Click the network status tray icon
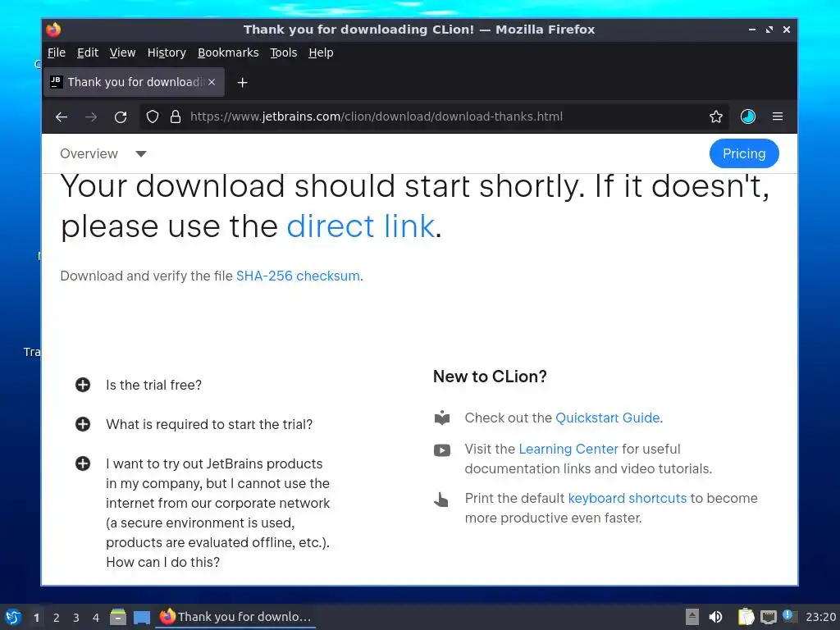Screen dimensions: 840x630 [768, 617]
